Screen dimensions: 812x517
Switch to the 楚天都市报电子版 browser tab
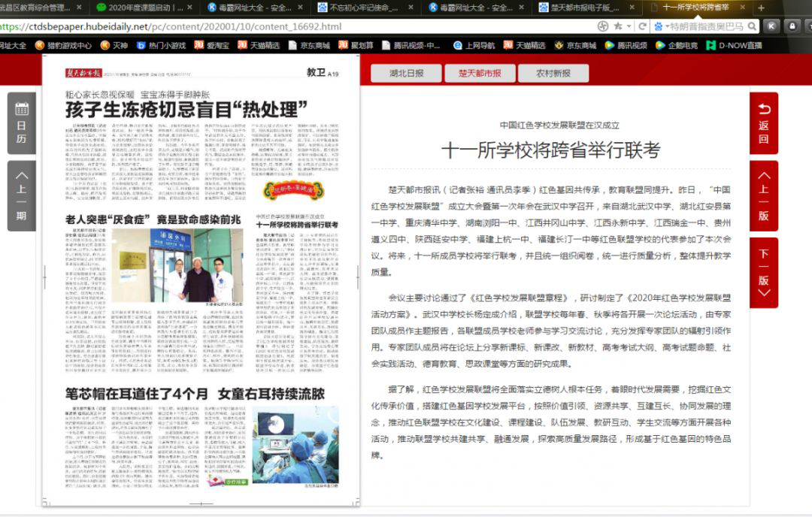586,8
